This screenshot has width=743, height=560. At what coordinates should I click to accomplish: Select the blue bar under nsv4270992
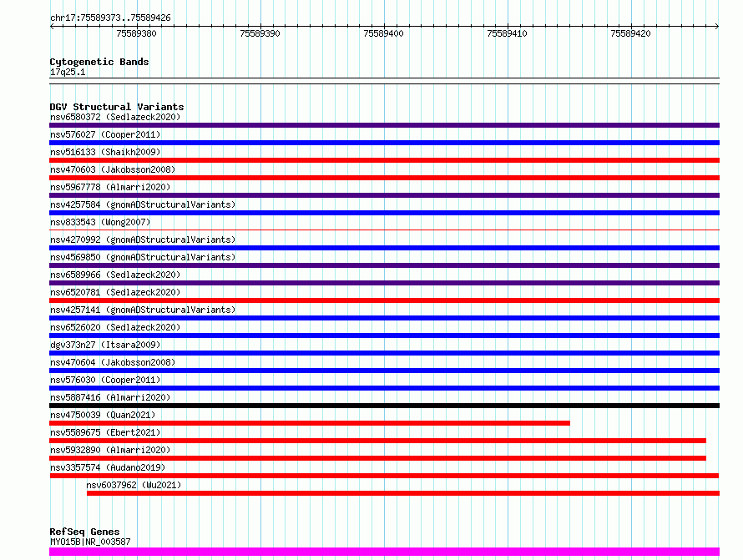(x=384, y=248)
